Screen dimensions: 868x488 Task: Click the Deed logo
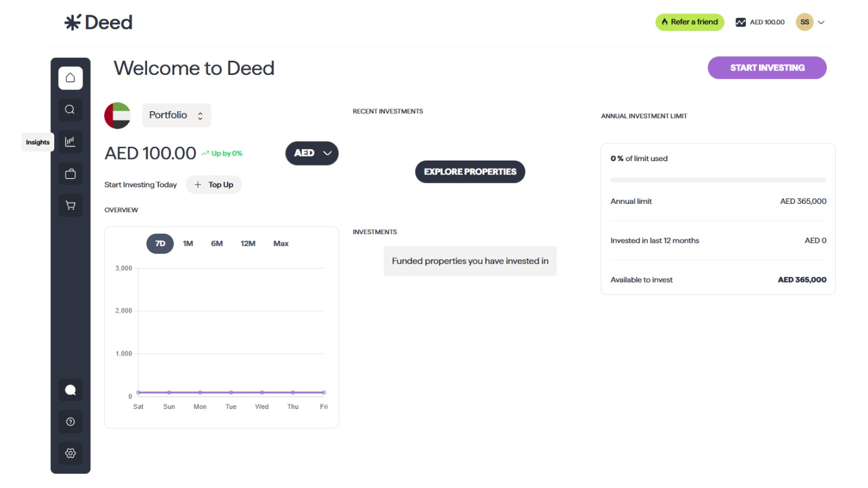click(x=98, y=22)
